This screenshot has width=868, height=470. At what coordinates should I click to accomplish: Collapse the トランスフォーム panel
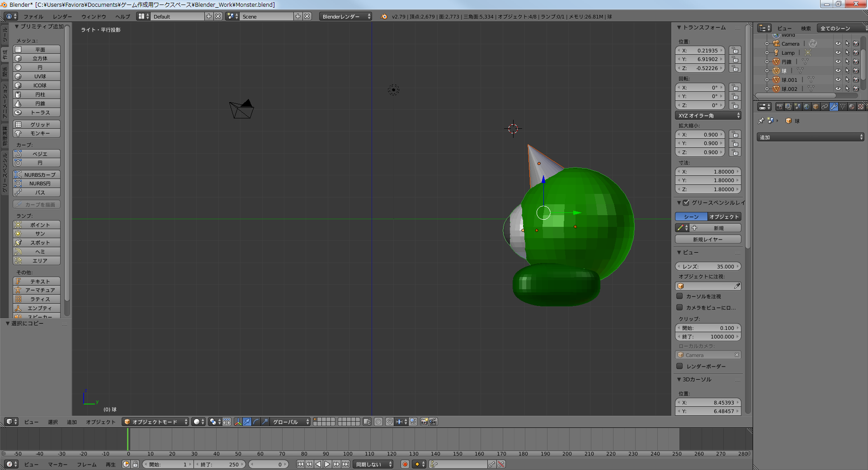click(679, 28)
